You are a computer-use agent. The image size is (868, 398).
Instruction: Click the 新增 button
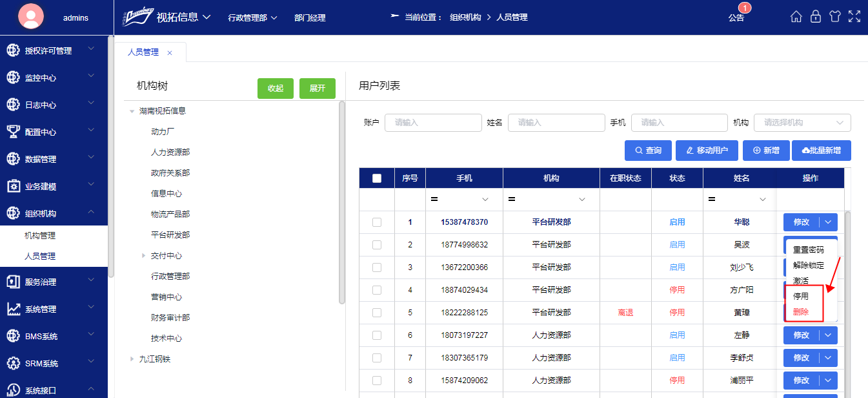[x=766, y=151]
